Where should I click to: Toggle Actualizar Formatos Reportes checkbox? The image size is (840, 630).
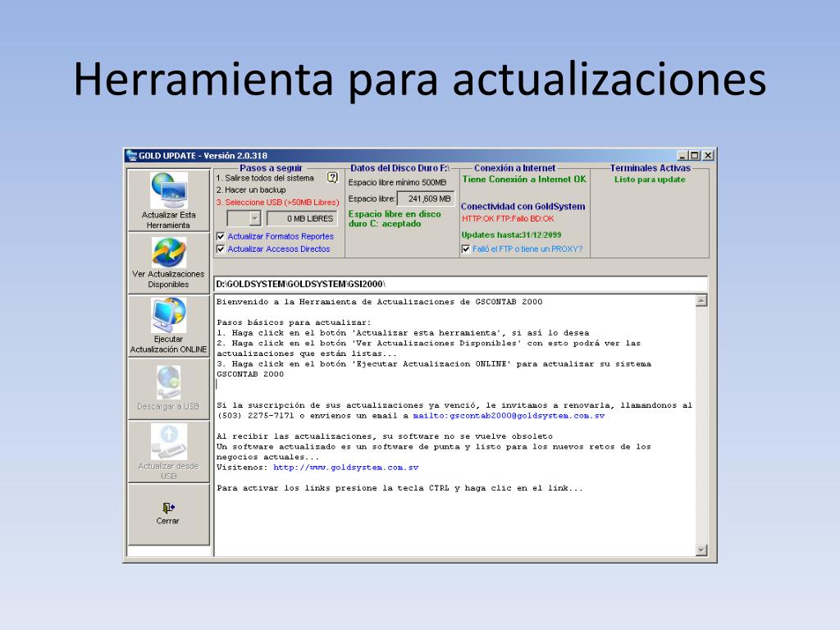point(220,236)
